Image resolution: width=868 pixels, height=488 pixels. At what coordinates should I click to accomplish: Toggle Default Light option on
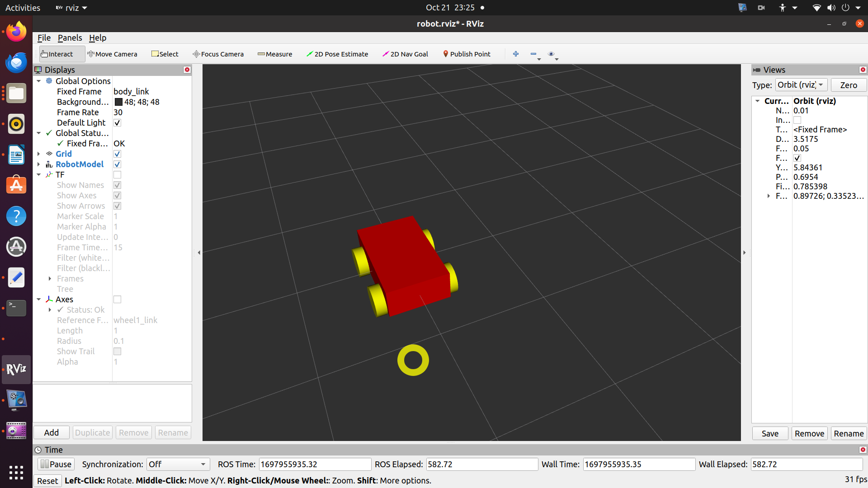pyautogui.click(x=117, y=123)
